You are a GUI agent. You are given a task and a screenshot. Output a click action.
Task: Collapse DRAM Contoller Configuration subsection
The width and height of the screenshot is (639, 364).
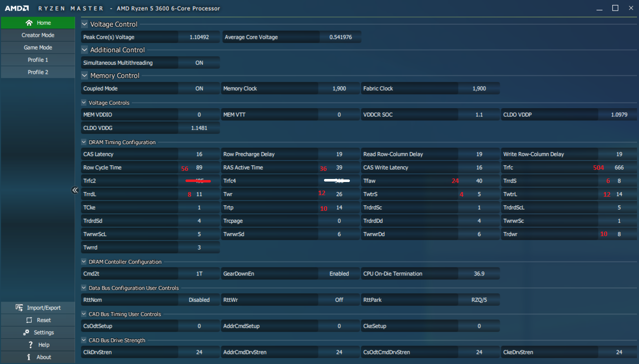(84, 262)
